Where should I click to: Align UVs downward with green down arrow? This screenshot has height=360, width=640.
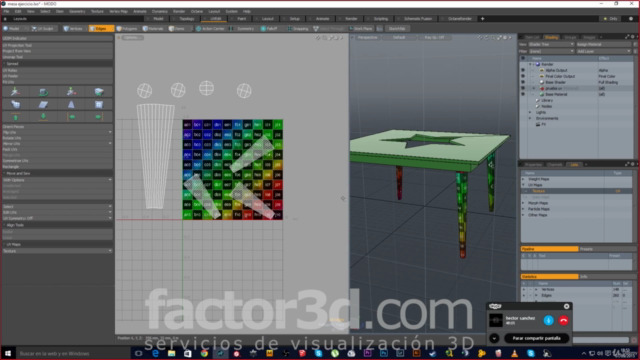43,117
